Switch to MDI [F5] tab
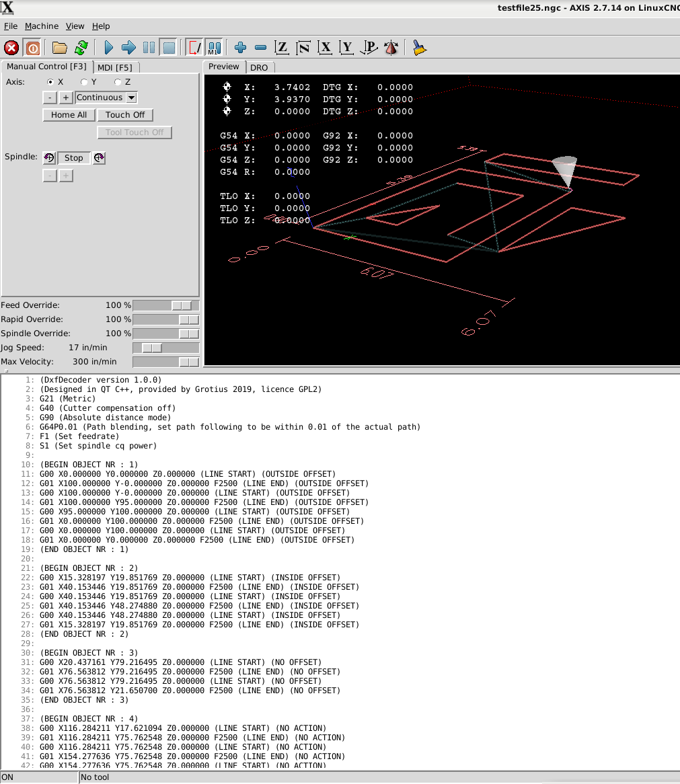This screenshot has height=784, width=680. 115,67
